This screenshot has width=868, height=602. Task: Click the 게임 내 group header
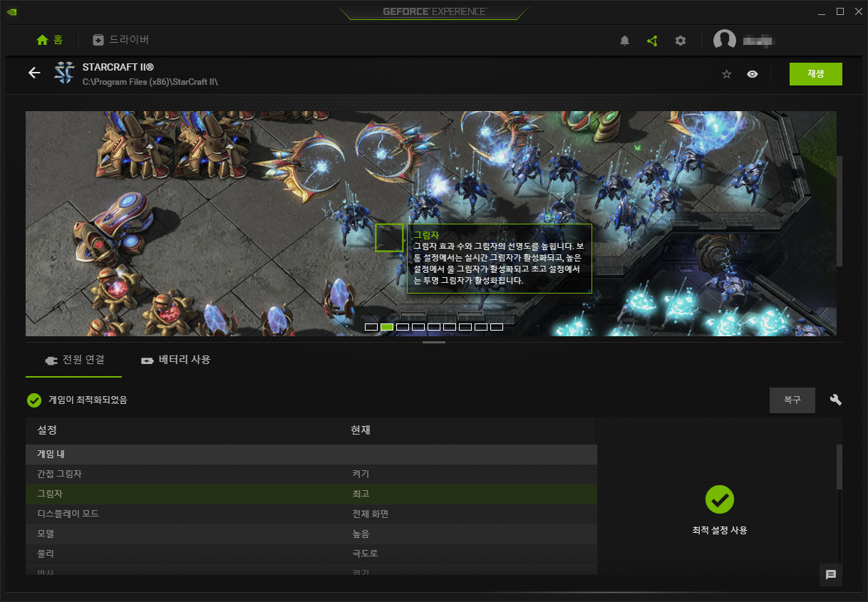pos(311,455)
